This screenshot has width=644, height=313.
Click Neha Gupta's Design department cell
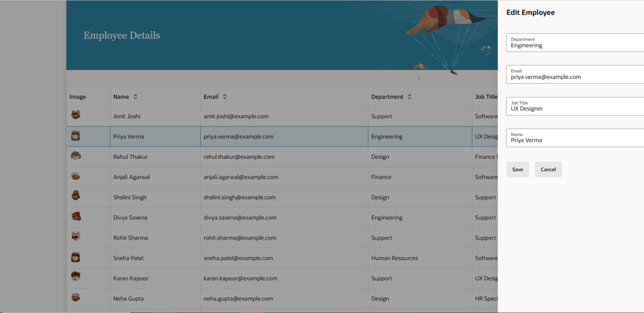click(420, 299)
